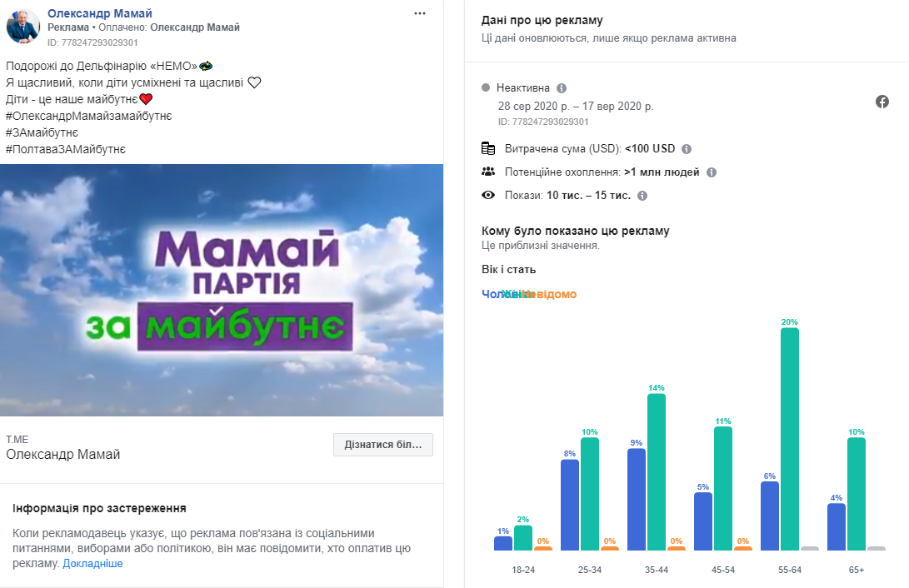Screen dimensions: 909x588
Task: Click the info icon beside Покази
Action: tap(642, 196)
